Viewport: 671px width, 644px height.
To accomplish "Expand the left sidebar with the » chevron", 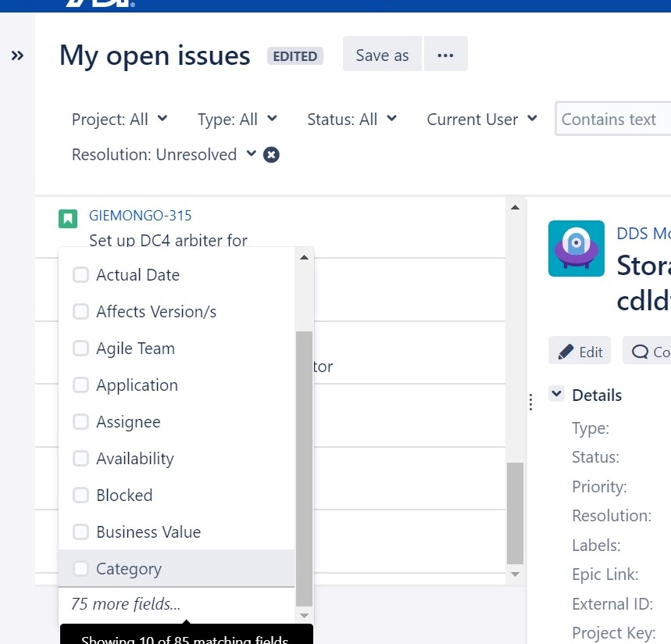I will (x=17, y=55).
